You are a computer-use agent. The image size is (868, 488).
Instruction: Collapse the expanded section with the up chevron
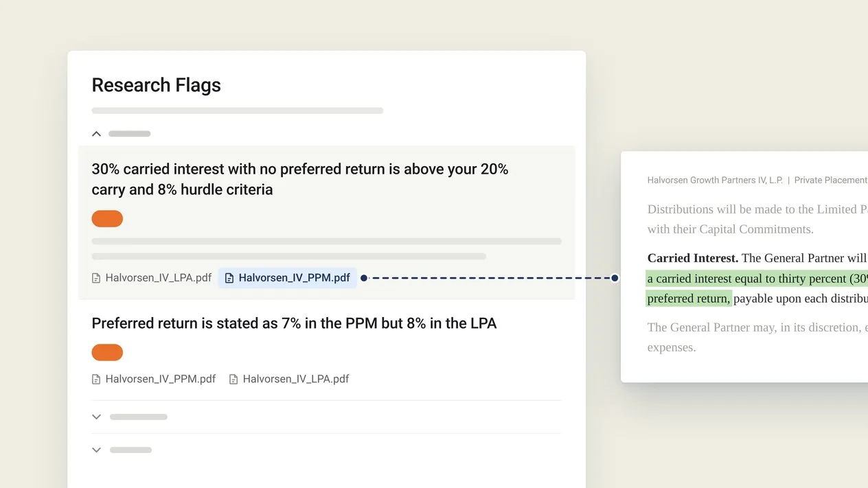click(97, 134)
